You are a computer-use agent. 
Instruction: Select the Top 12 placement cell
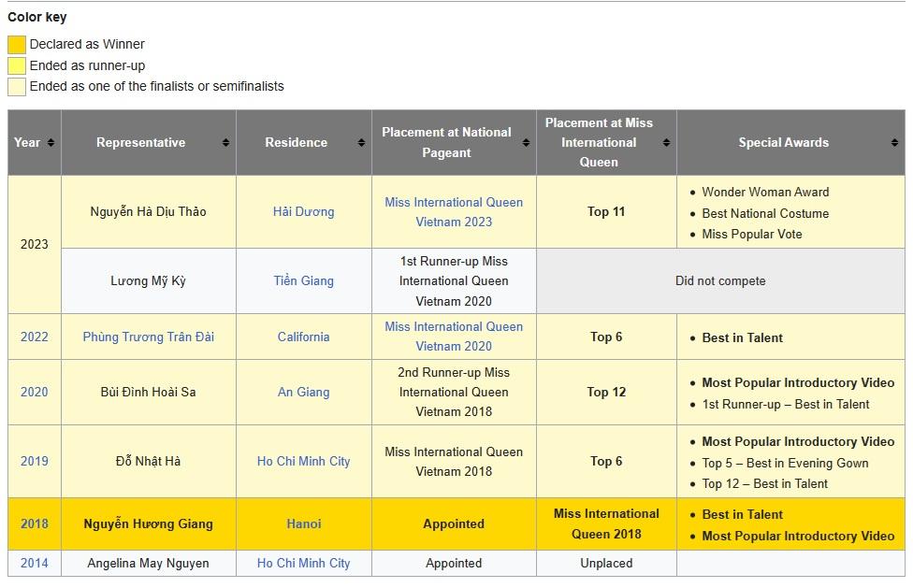tap(606, 392)
